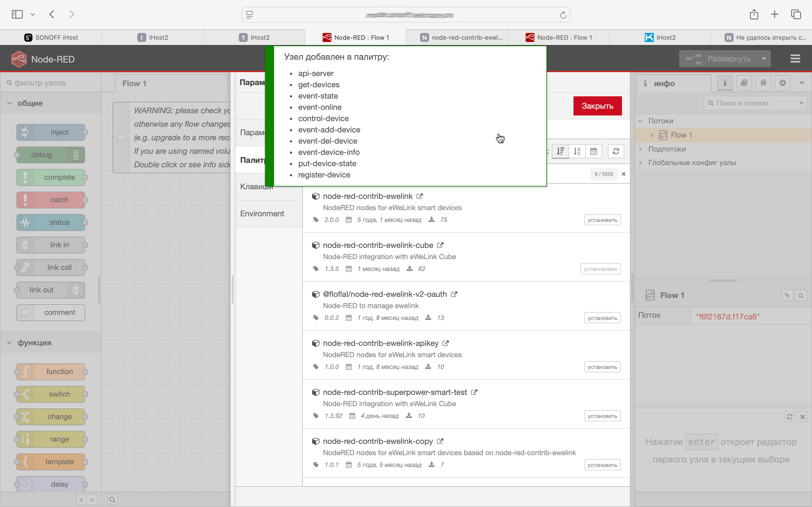Open external link for node-red-contrib-ewelink-cube
The height and width of the screenshot is (507, 812).
click(x=440, y=245)
